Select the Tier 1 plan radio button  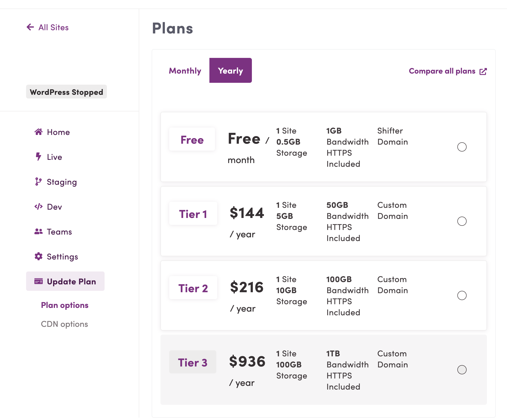click(x=462, y=221)
